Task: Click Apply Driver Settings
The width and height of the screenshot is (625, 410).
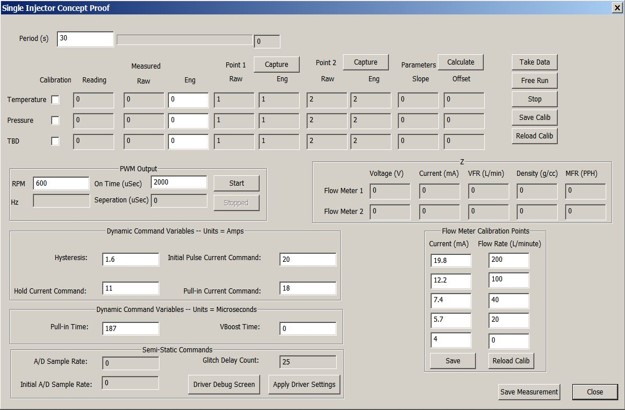Action: click(304, 384)
